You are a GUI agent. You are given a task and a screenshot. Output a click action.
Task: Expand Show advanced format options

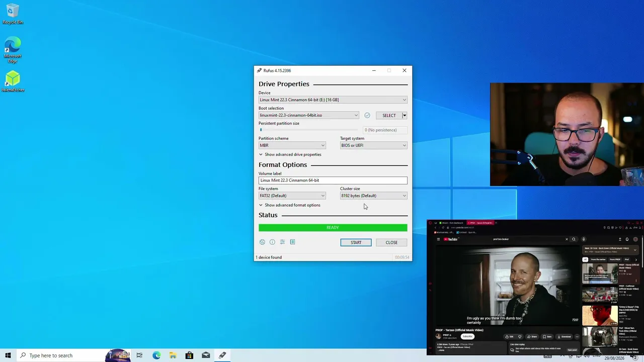click(289, 205)
